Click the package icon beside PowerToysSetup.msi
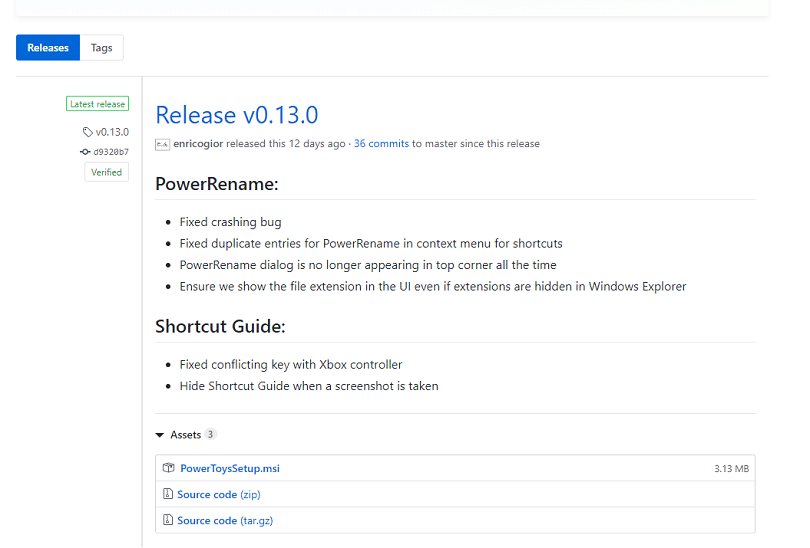 click(169, 468)
